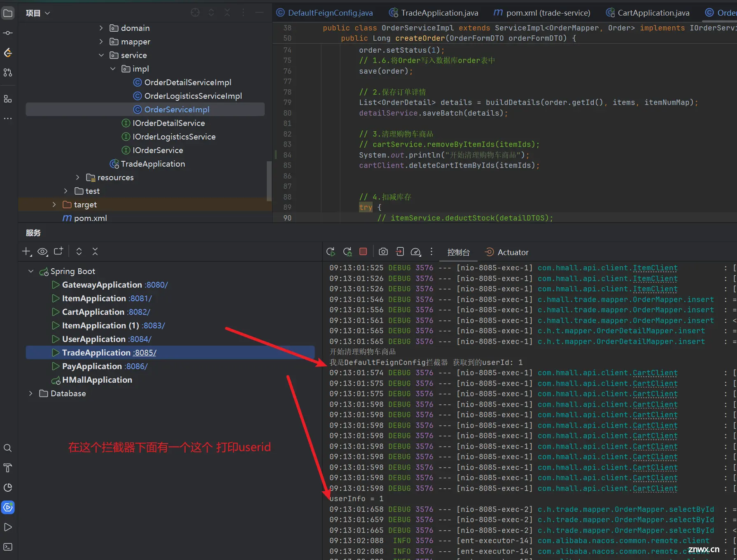The image size is (737, 560).
Task: Add a new service with plus icon
Action: [x=27, y=251]
